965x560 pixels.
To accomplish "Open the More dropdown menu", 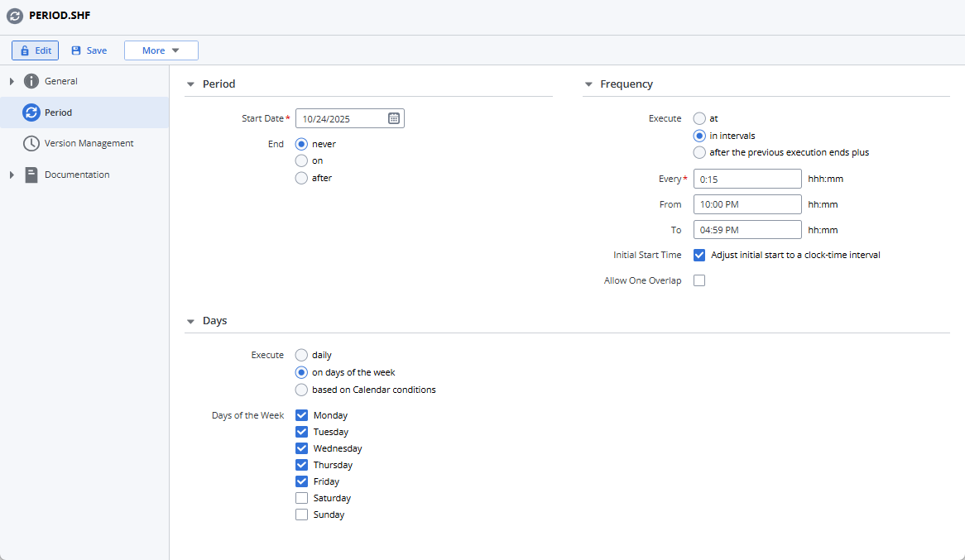I will click(161, 50).
